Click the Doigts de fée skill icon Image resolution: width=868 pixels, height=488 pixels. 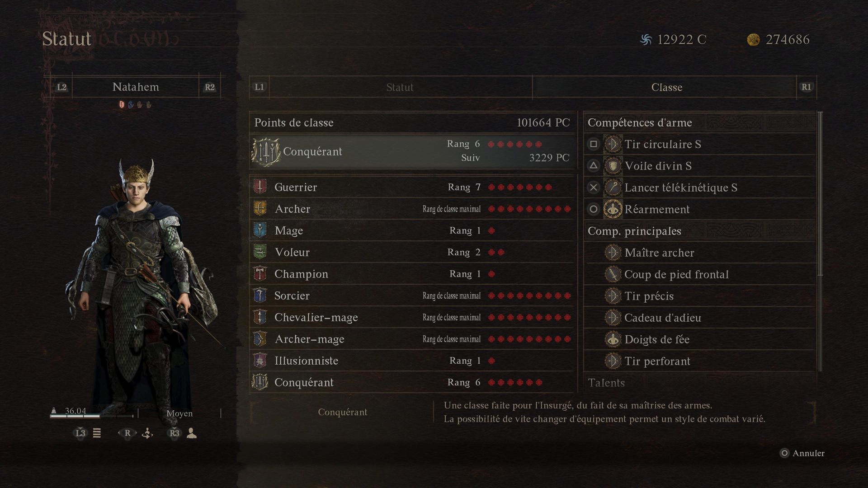pyautogui.click(x=613, y=339)
